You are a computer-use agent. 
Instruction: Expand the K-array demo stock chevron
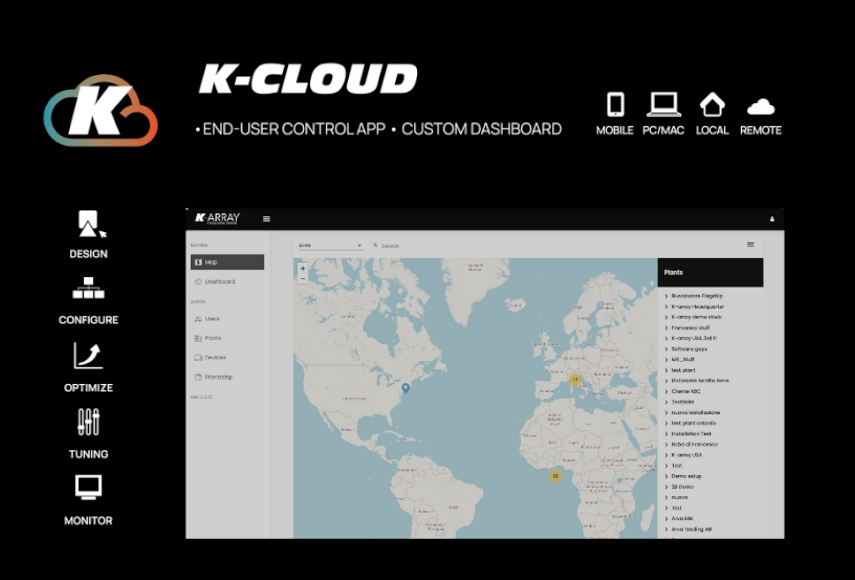666,317
